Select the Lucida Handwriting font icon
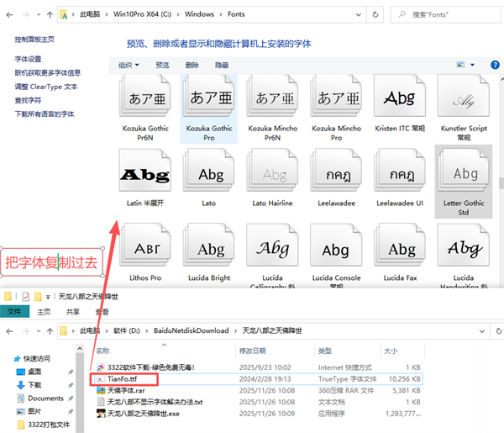504x433 pixels. coord(464,246)
